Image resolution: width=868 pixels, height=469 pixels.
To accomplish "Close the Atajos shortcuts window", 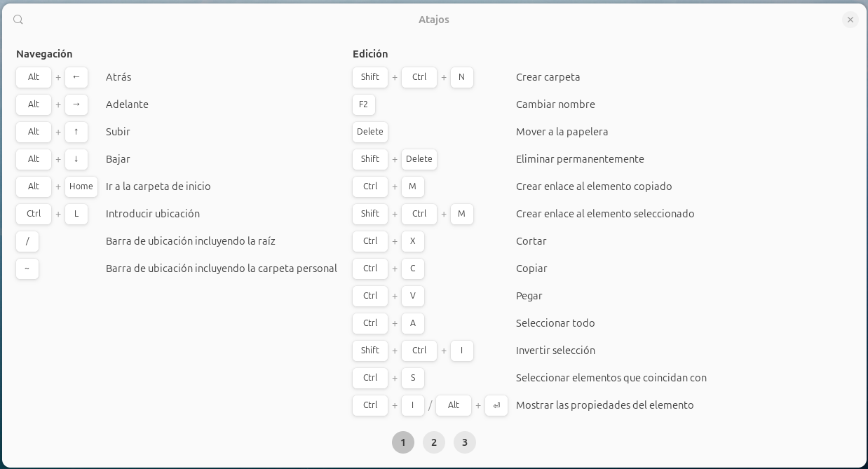I will tap(850, 20).
